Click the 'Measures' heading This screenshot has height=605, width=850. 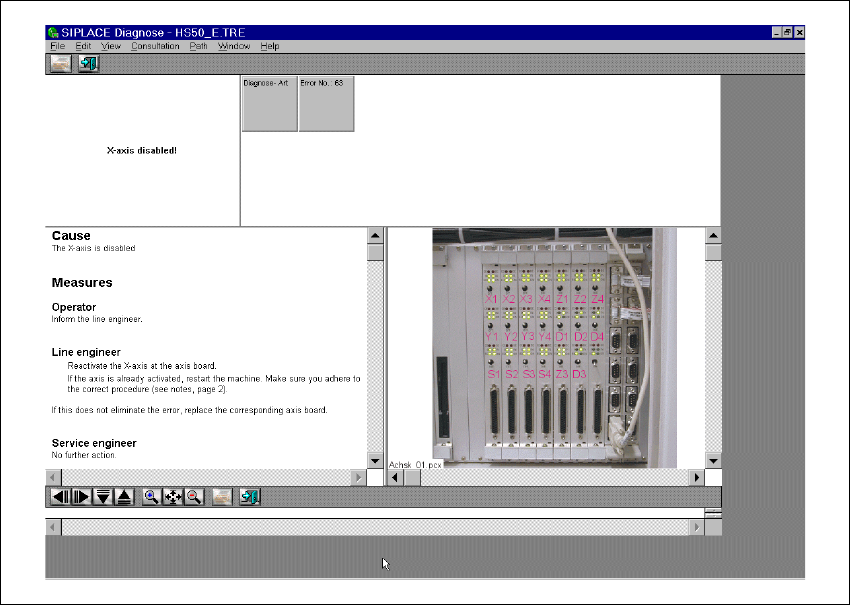[82, 282]
